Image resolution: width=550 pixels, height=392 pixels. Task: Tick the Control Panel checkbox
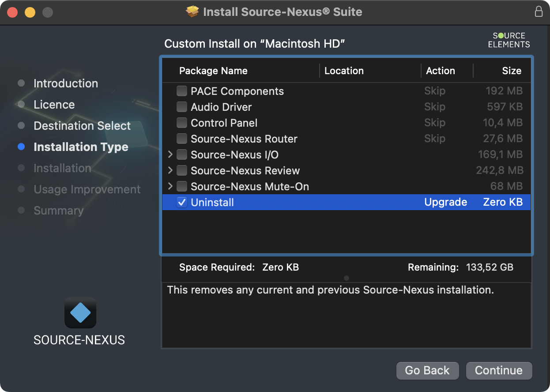pos(182,123)
